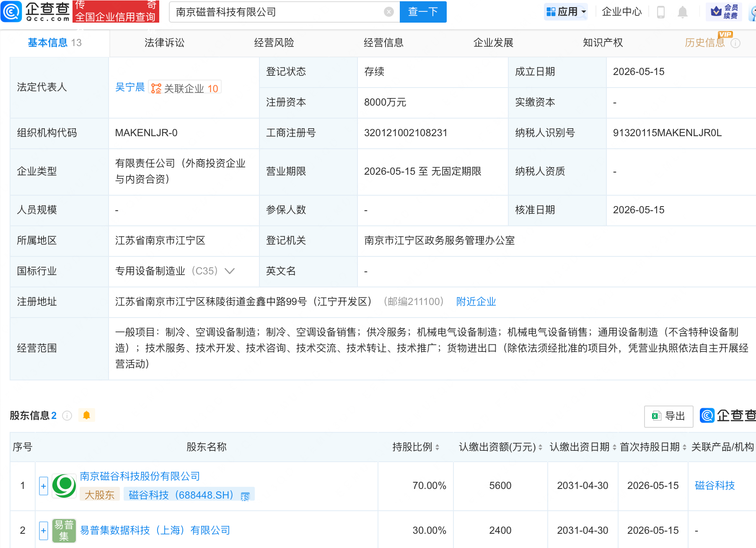Click the small 科 badge after 688448.SH
Screen dimensions: 756x548
tap(245, 496)
